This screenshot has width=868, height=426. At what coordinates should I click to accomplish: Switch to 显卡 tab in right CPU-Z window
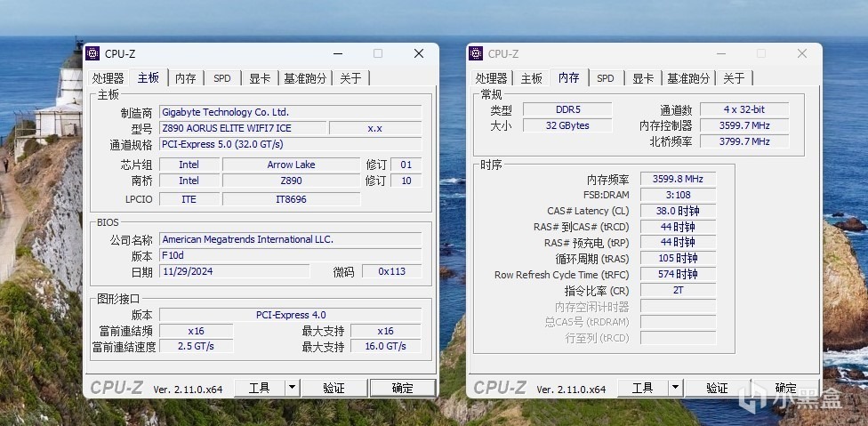point(643,78)
